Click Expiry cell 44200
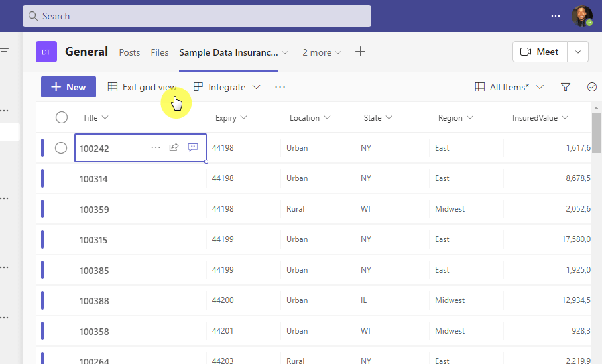This screenshot has height=364, width=602. pos(244,300)
